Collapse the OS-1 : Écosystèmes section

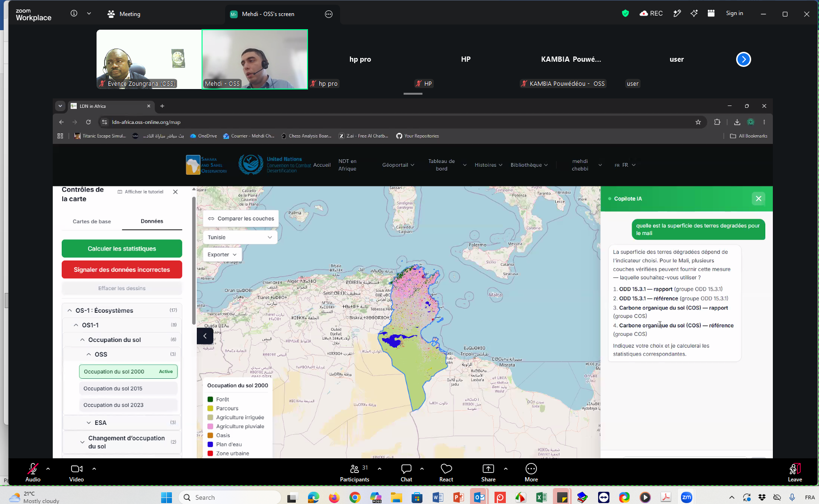coord(122,310)
